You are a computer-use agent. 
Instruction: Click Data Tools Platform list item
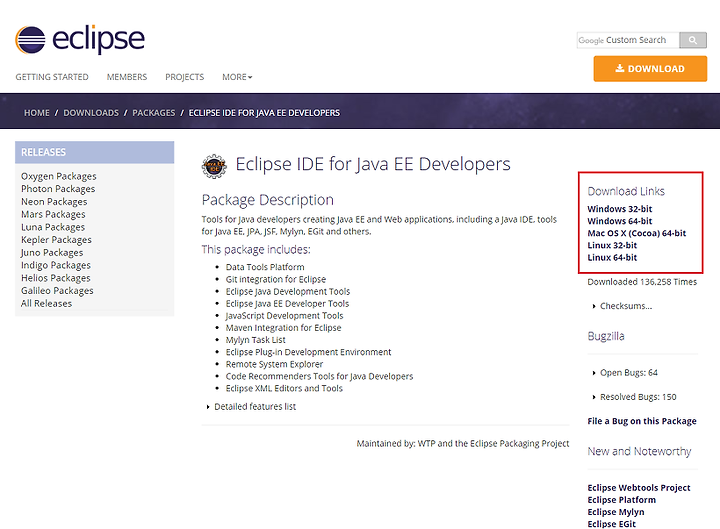265,267
